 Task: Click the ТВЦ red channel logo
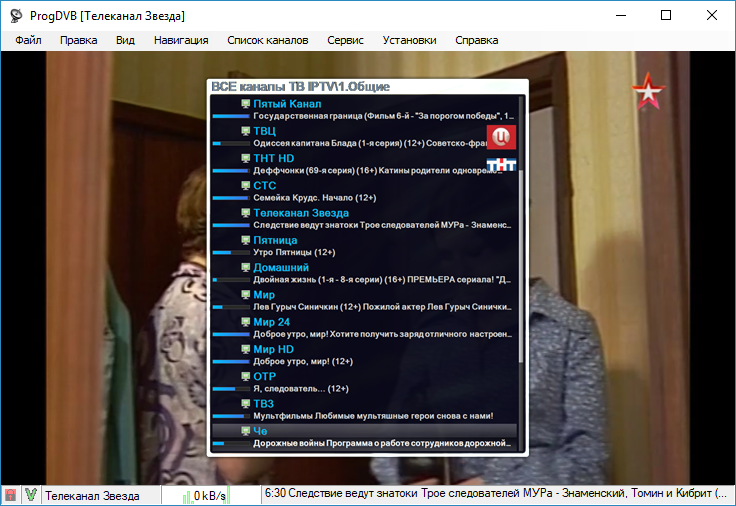point(501,135)
